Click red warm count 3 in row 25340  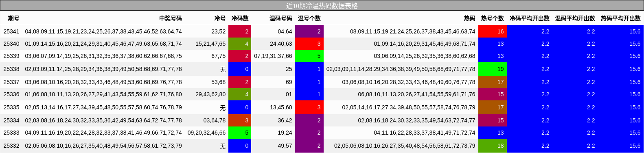point(309,44)
